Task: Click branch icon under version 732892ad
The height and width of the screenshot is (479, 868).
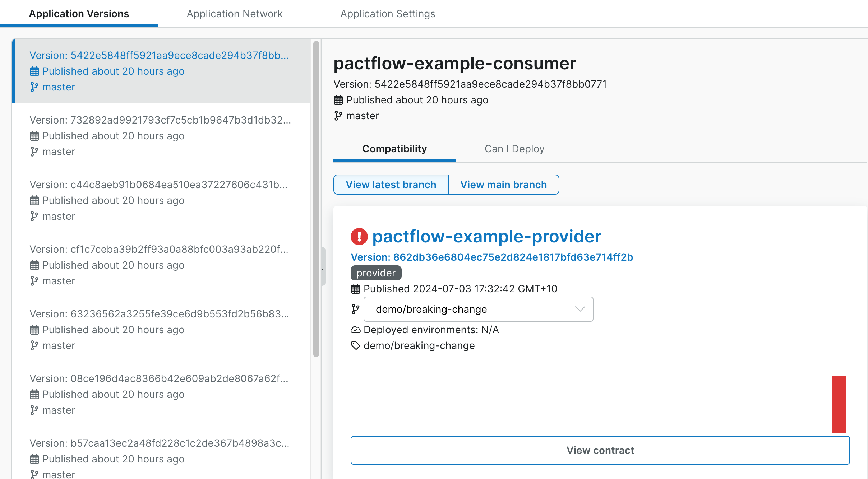Action: 34,152
